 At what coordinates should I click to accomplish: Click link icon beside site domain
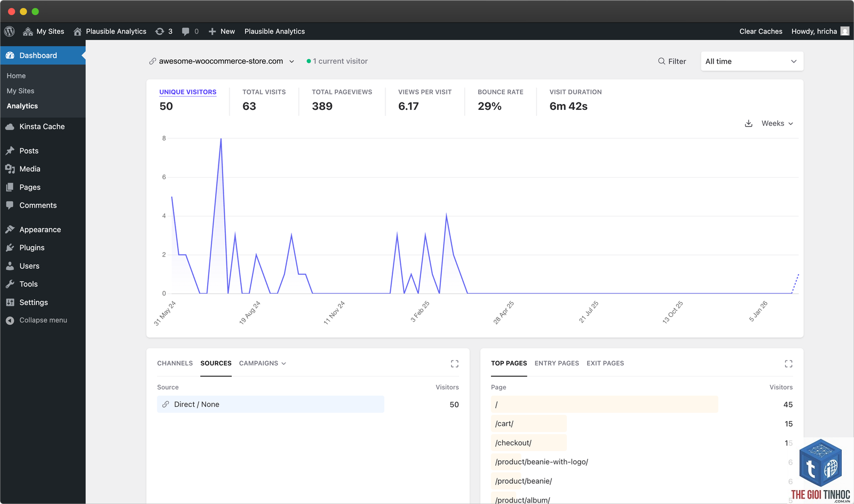point(153,61)
